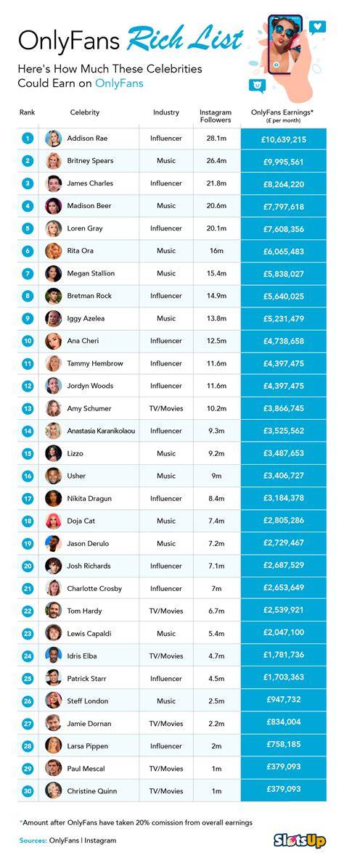The width and height of the screenshot is (344, 868).
Task: Click the SlotsUp logo
Action: click(299, 840)
